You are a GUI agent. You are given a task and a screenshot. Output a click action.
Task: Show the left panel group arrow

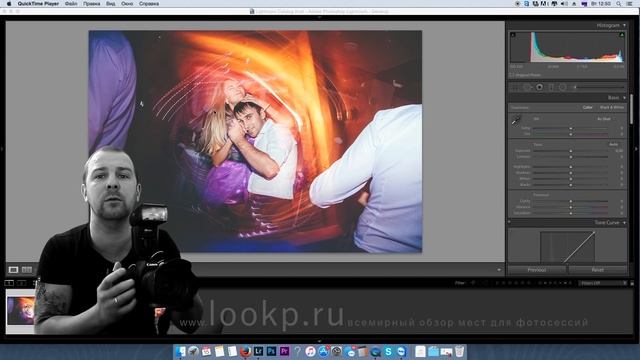click(x=2, y=149)
